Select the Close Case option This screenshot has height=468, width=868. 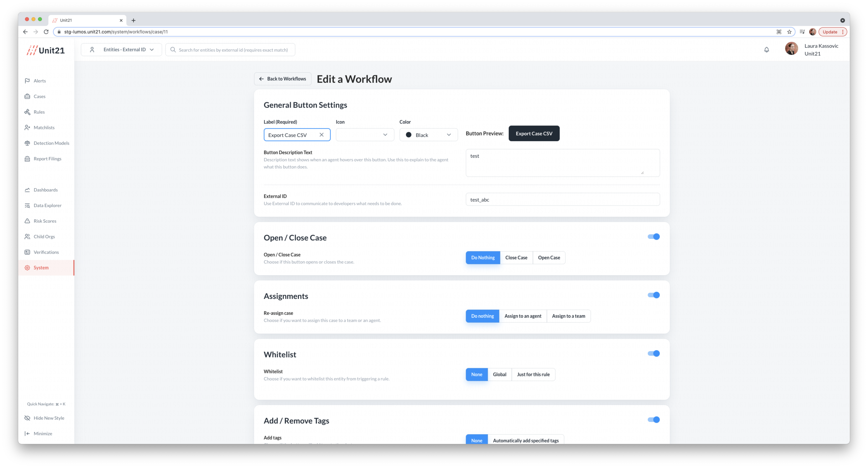[x=516, y=258]
